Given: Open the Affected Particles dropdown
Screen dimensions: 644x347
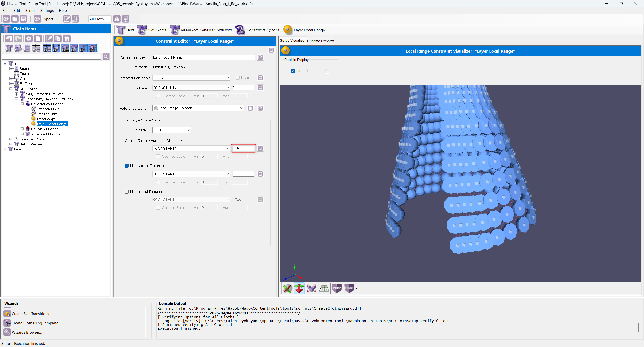Looking at the screenshot, I should 191,78.
